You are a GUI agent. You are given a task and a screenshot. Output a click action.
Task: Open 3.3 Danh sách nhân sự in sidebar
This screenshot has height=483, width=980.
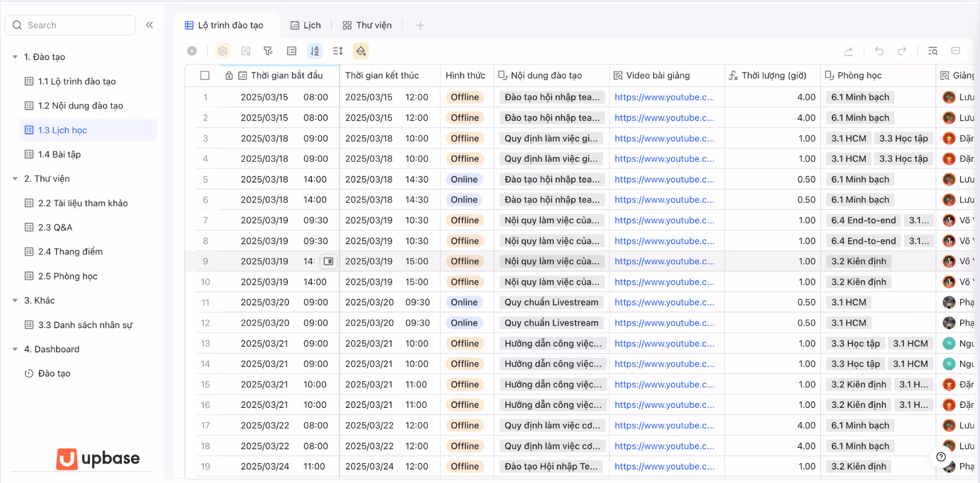88,325
